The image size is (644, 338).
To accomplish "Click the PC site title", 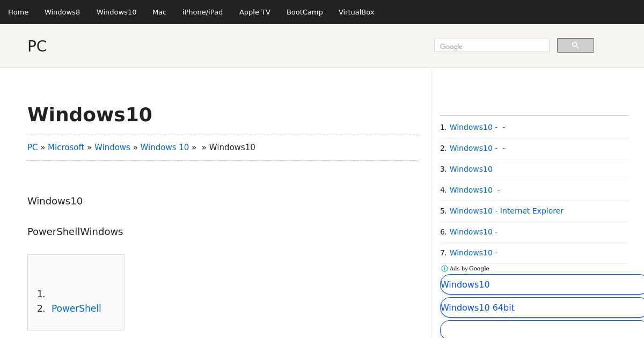I will point(37,46).
